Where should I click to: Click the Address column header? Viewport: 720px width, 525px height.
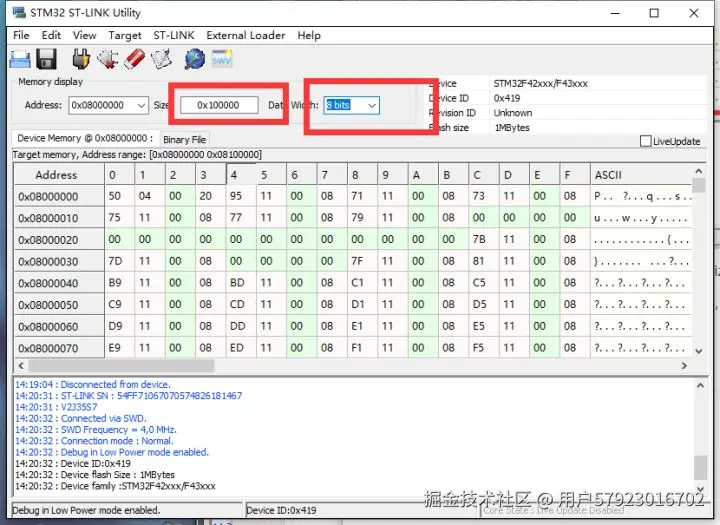pyautogui.click(x=59, y=175)
